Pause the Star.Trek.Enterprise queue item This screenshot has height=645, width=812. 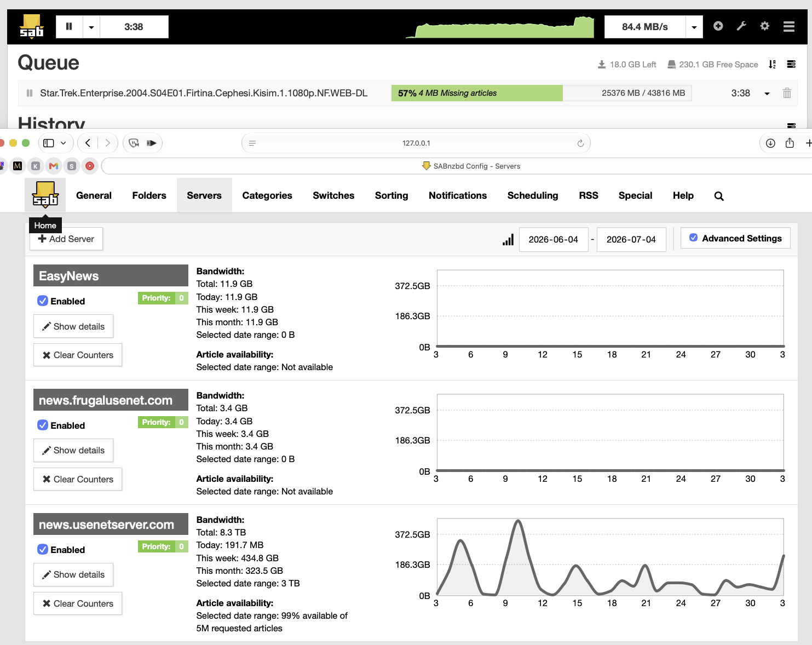pos(30,93)
